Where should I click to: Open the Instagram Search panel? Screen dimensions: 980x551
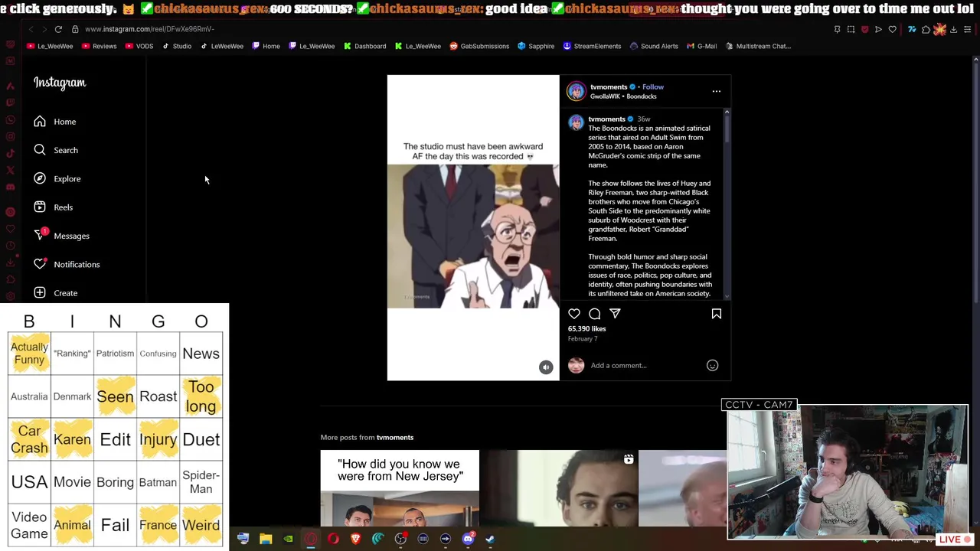(x=55, y=150)
